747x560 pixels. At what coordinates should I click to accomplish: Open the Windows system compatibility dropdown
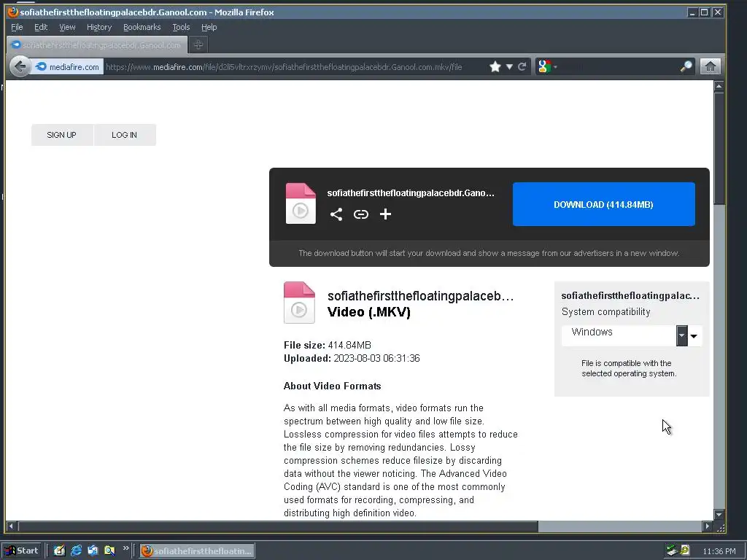click(x=631, y=335)
